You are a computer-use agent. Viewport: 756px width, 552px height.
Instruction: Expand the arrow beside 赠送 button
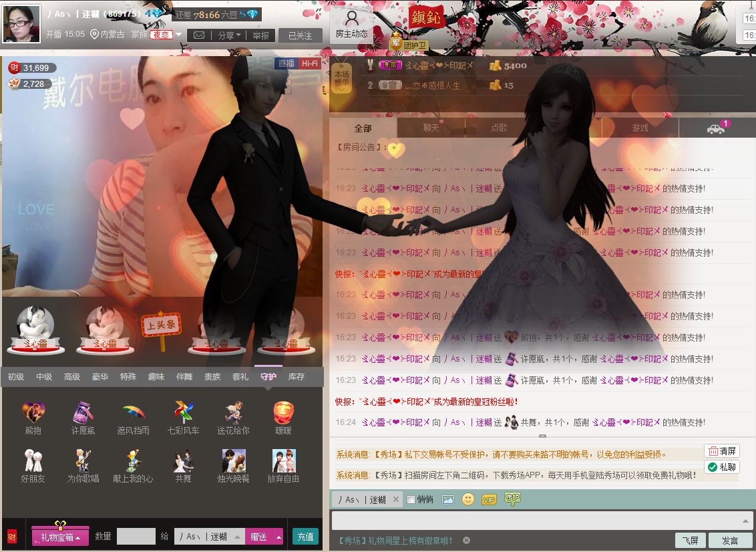[x=278, y=537]
